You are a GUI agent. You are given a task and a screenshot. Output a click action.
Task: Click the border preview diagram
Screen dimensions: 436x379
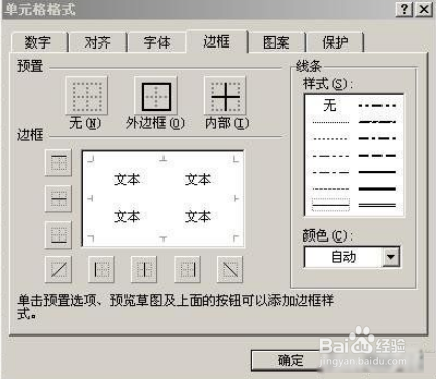pos(163,199)
